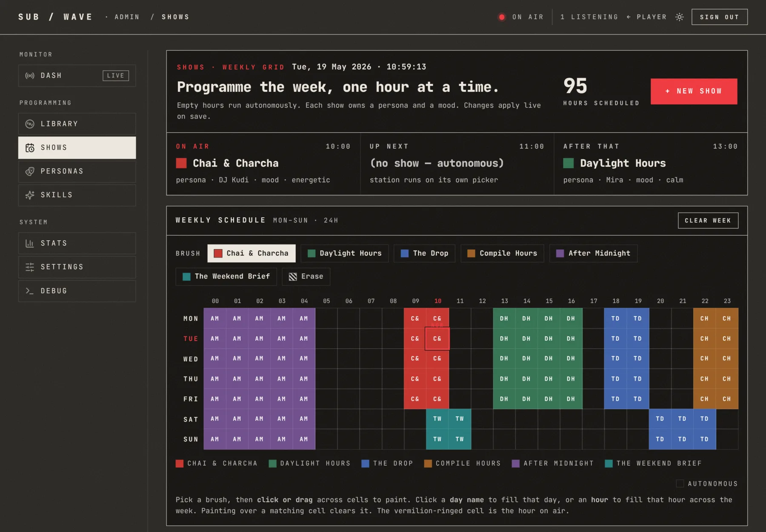Click the Skills sparkle icon

[x=30, y=195]
